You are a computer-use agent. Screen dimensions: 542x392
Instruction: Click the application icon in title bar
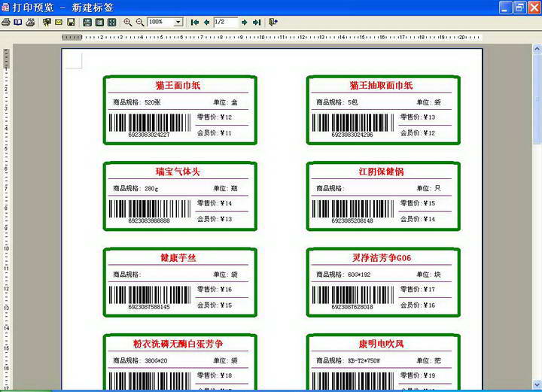tap(5, 8)
